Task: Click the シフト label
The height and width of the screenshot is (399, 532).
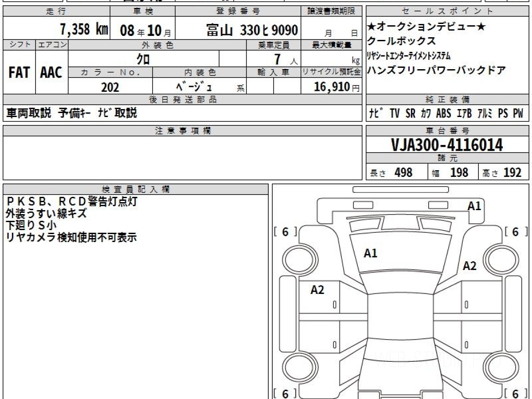Action: [x=19, y=45]
